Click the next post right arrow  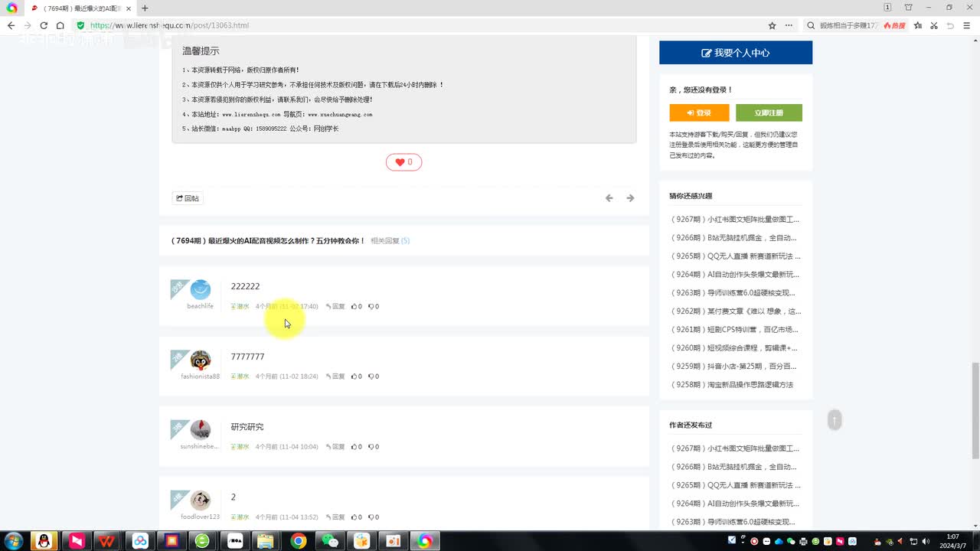[630, 198]
